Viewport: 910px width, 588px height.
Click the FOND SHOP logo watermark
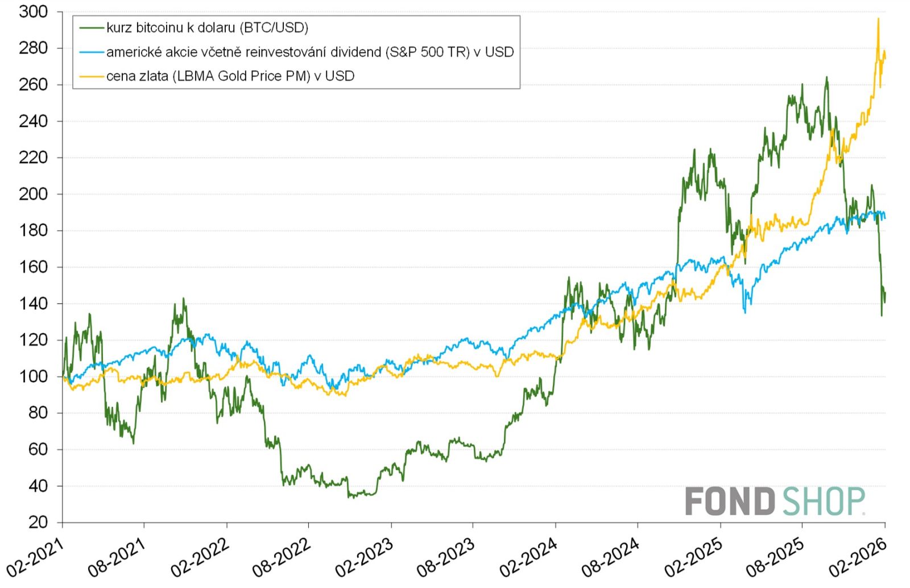(x=775, y=502)
